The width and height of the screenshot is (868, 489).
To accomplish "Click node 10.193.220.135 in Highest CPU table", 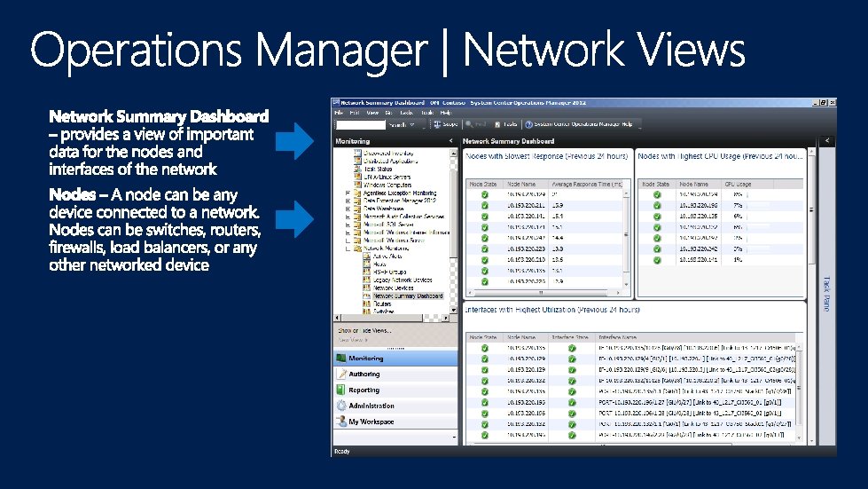I will pyautogui.click(x=698, y=216).
